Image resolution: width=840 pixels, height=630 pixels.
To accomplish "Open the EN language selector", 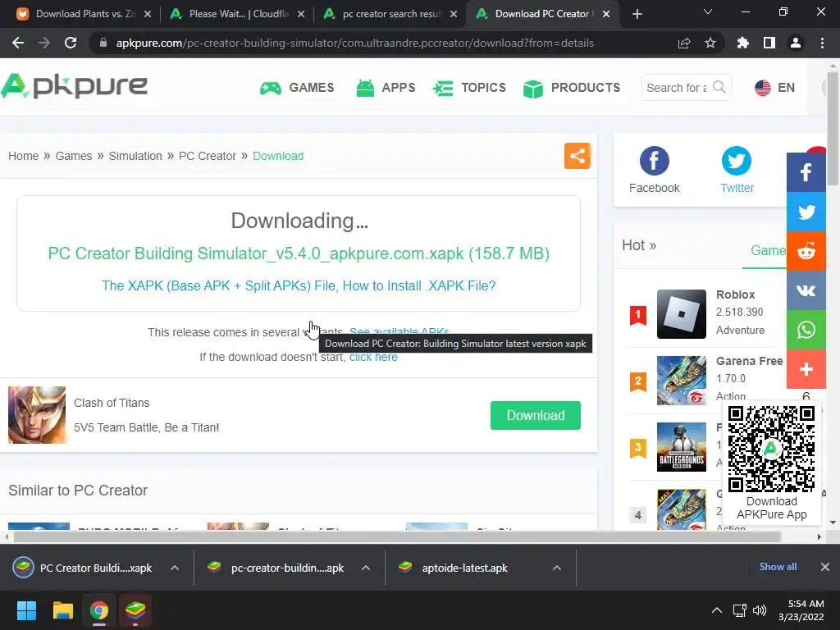I will tap(774, 87).
